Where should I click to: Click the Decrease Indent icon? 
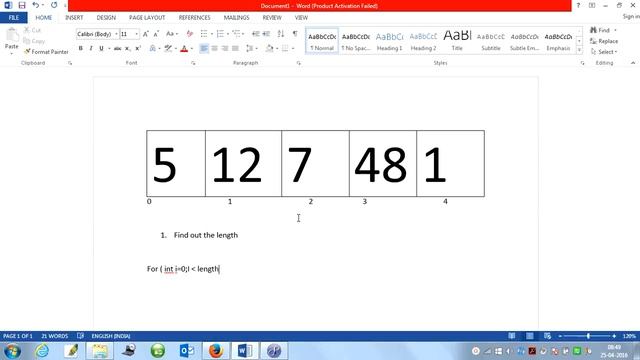click(256, 34)
